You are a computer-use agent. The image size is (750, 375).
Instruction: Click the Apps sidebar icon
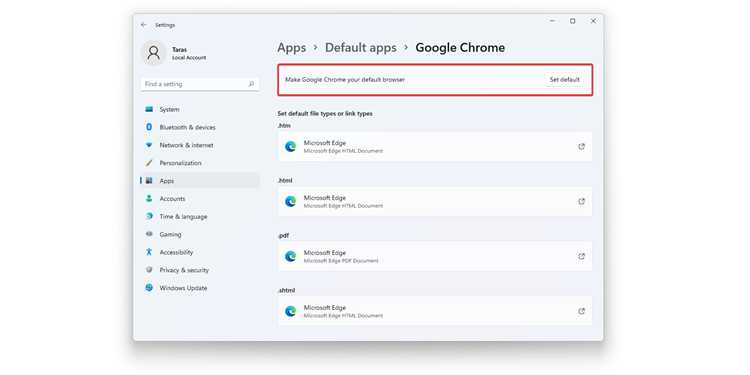[149, 181]
